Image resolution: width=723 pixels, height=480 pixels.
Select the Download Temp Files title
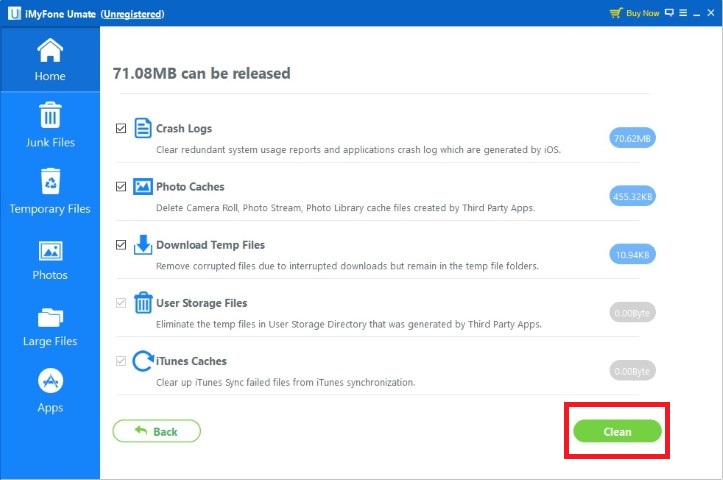click(210, 245)
